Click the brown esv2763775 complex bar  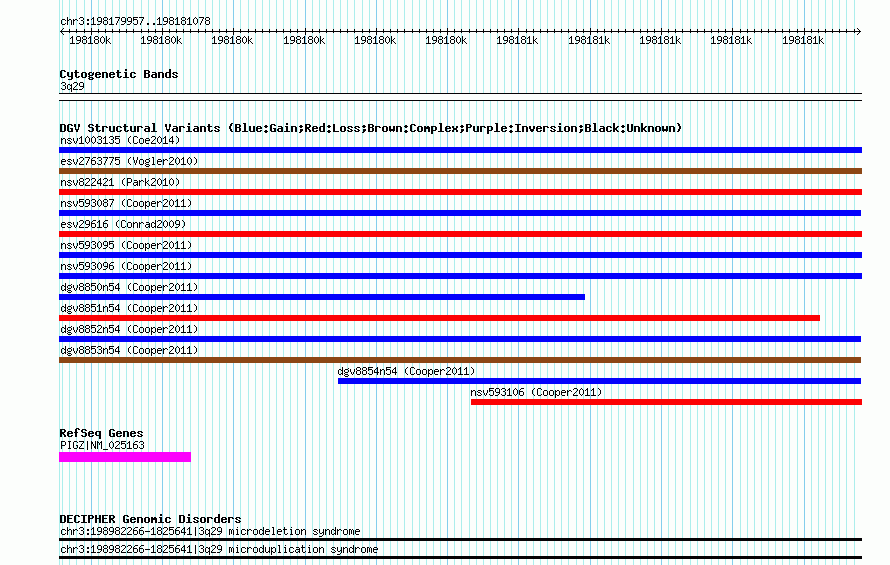[460, 171]
